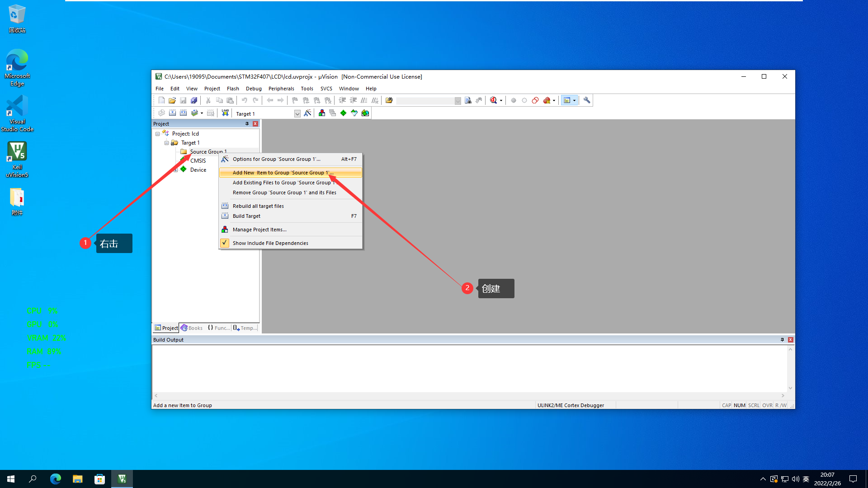The width and height of the screenshot is (868, 488).
Task: Click the Download LOAD icon
Action: [225, 113]
